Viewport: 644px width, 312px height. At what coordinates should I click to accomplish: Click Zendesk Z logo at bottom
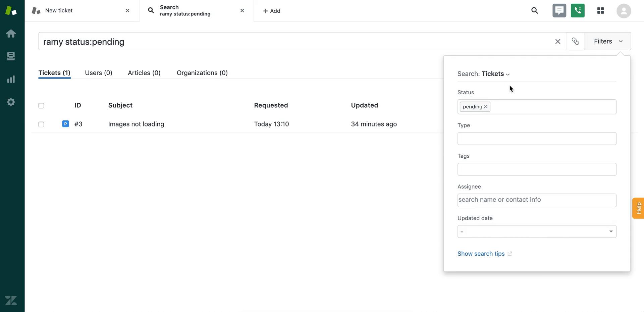pyautogui.click(x=11, y=300)
